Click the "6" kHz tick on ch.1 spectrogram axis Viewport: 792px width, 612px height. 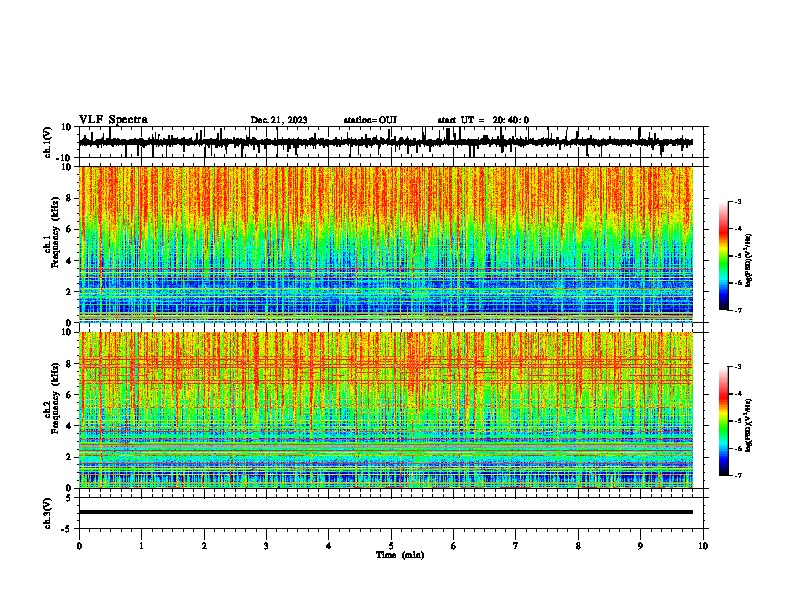[x=70, y=229]
